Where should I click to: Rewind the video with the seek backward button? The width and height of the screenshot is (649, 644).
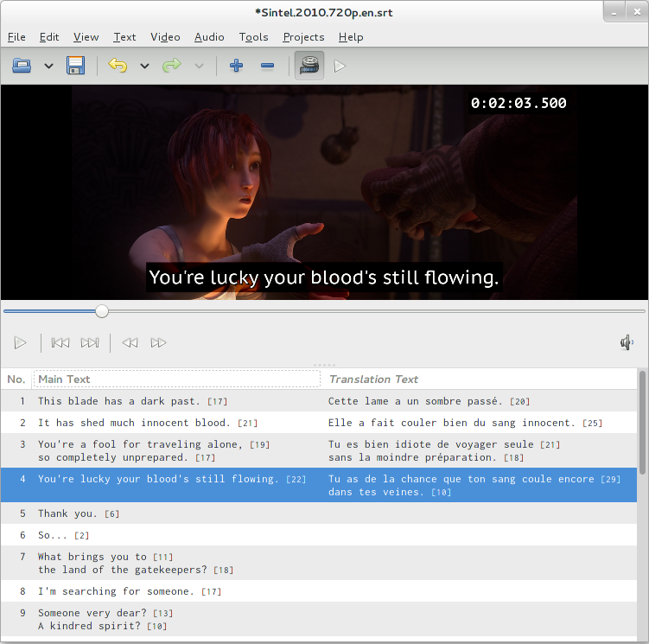point(130,343)
